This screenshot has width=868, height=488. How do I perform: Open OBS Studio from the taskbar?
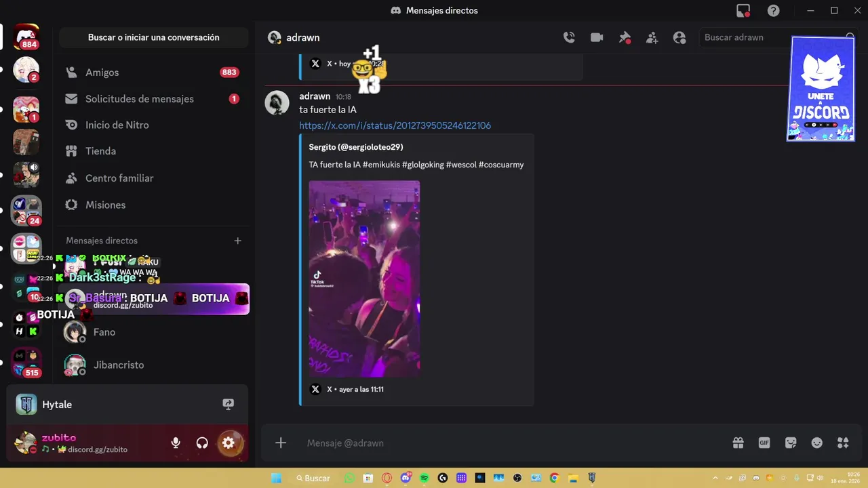pos(517,478)
